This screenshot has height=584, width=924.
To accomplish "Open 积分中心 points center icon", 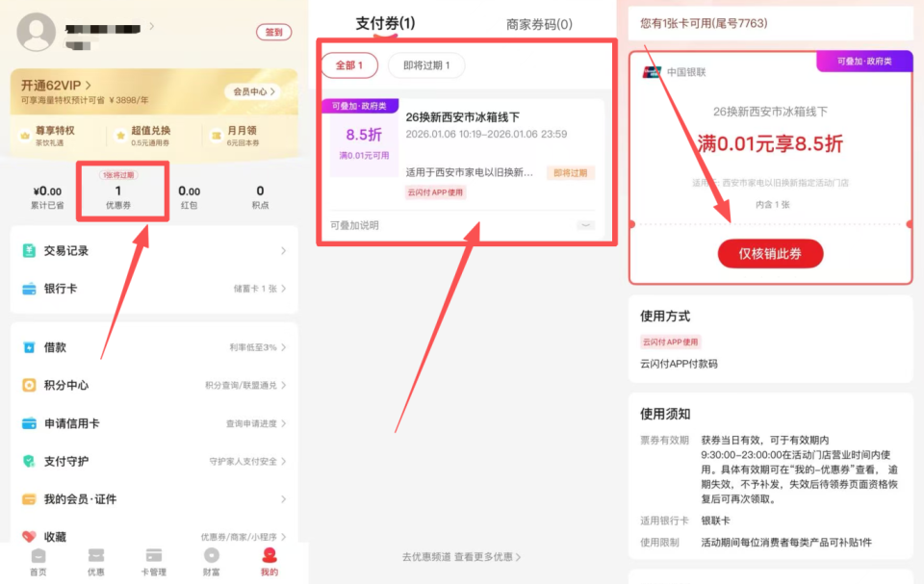I will click(27, 385).
